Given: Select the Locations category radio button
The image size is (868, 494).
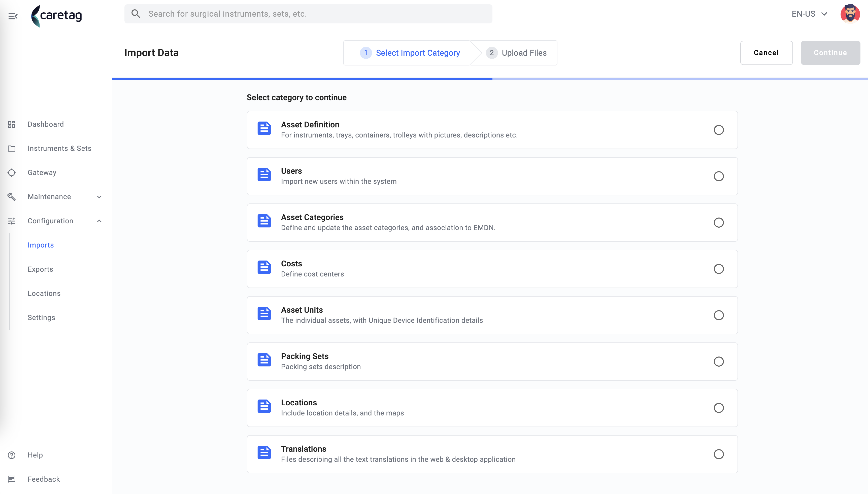Looking at the screenshot, I should click(719, 408).
